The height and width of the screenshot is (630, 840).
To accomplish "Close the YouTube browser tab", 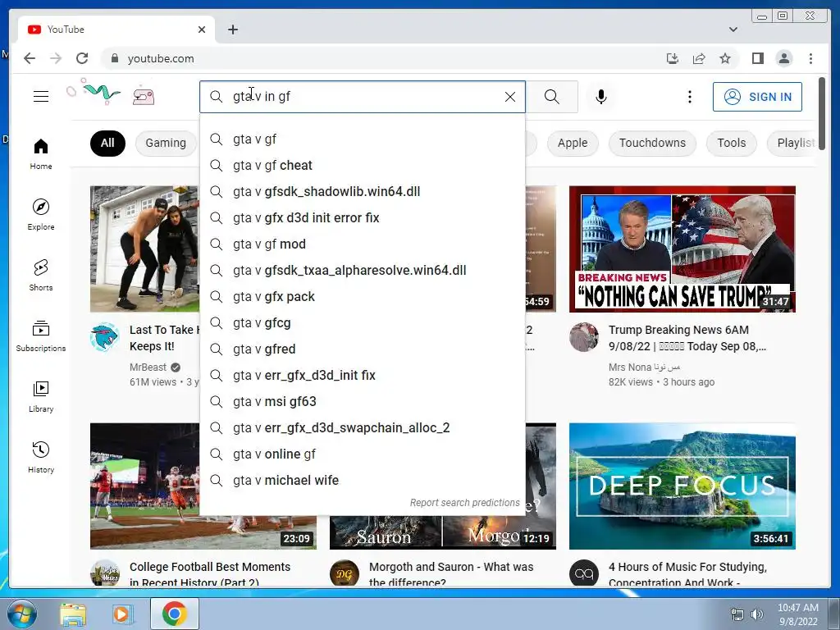I will [202, 30].
